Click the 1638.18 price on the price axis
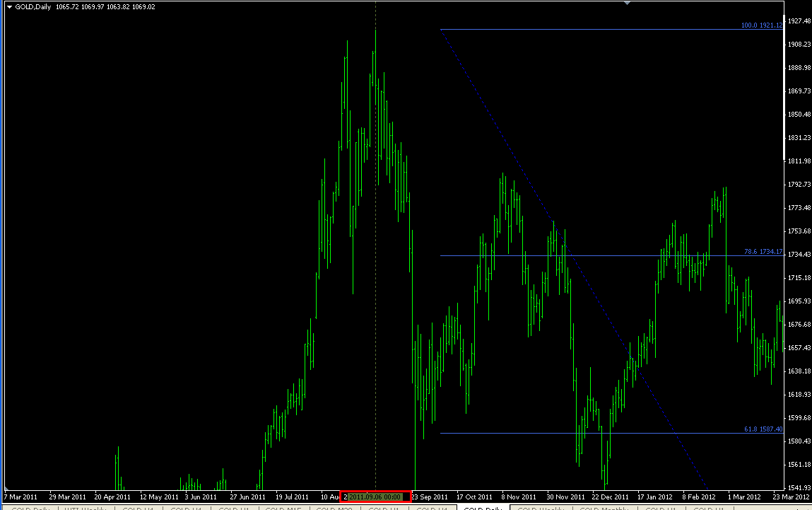Screen dimensions: 812x510 point(799,371)
